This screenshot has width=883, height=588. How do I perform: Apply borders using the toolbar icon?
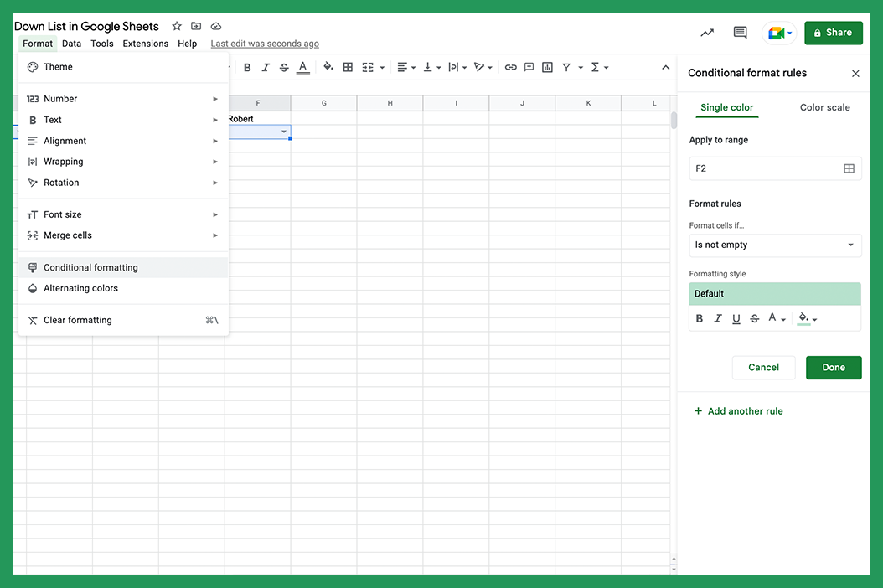tap(348, 67)
